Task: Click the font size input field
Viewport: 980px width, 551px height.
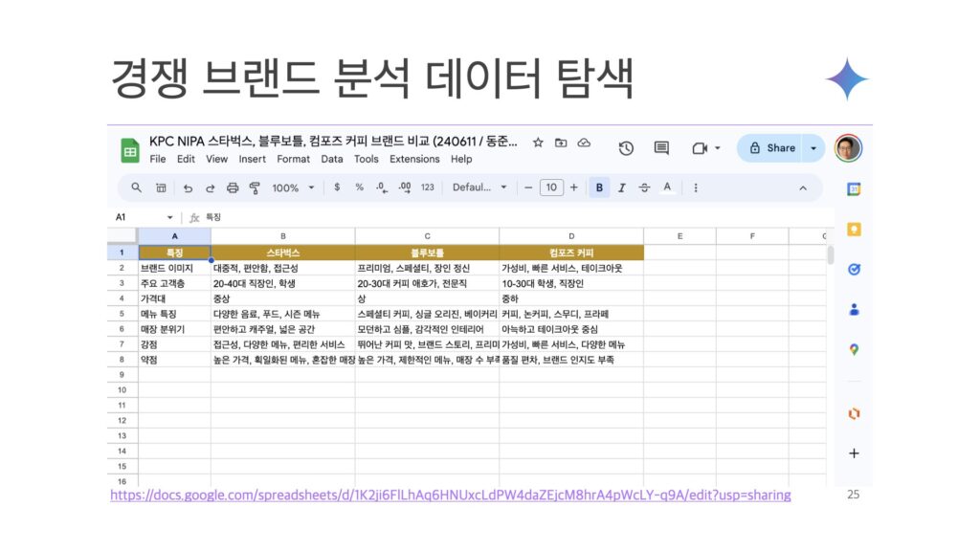Action: 551,187
